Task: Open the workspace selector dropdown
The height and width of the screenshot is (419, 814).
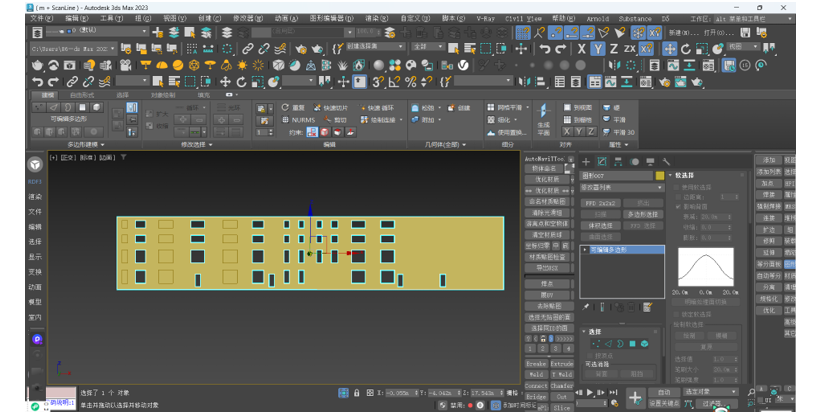Action: point(754,18)
